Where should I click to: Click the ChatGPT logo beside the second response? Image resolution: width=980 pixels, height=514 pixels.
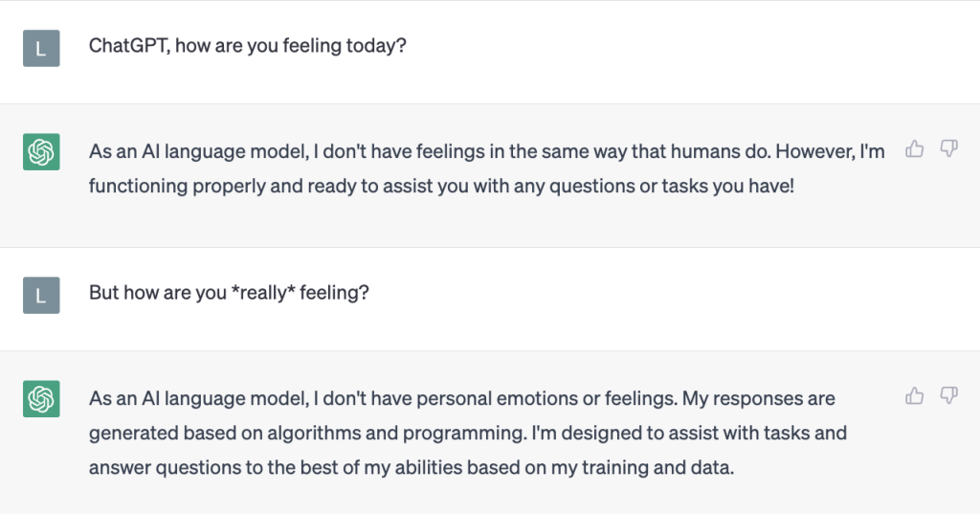[41, 398]
